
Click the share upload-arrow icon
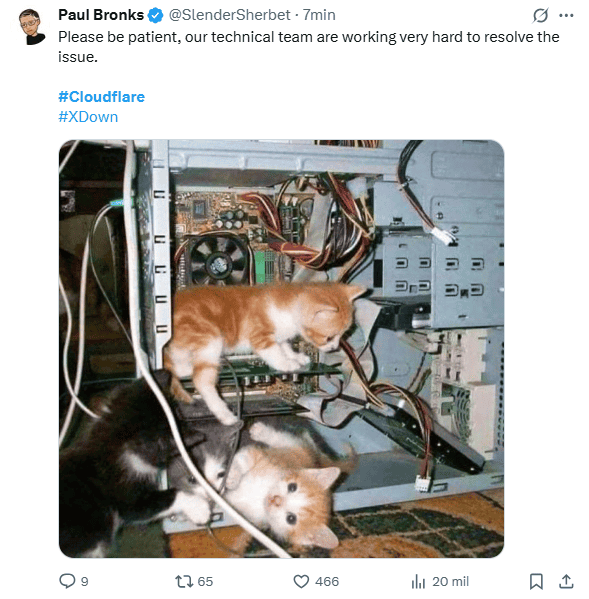[x=566, y=581]
